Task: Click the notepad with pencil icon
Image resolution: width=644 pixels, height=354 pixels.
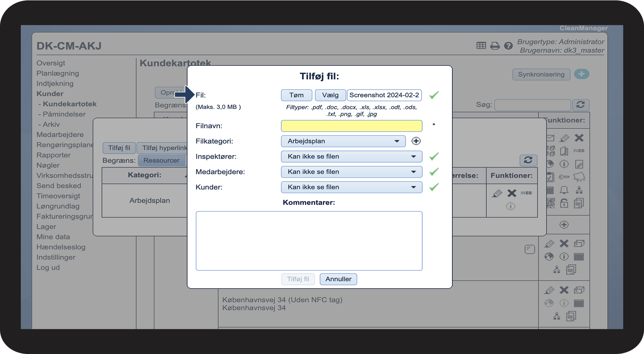Action: pos(579,164)
